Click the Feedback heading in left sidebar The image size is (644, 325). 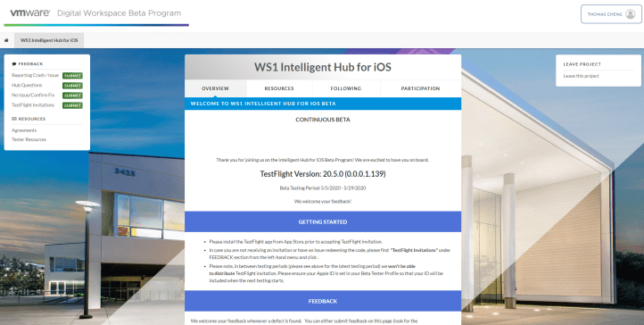coord(28,64)
